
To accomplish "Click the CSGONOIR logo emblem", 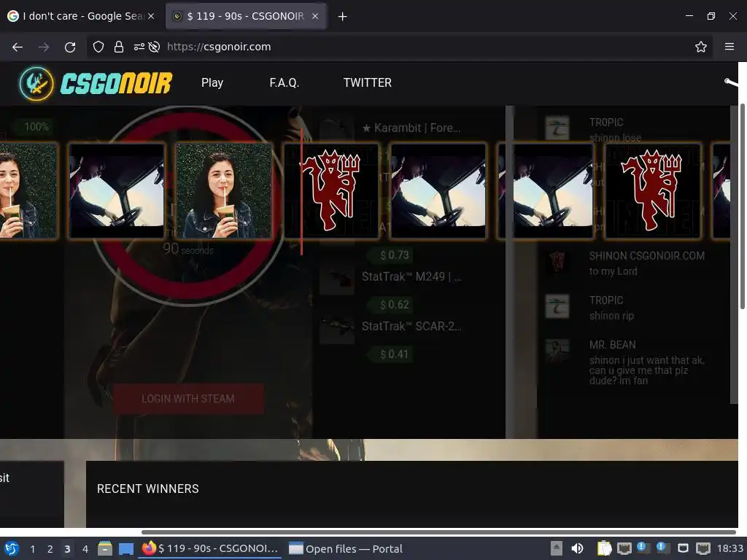I will [x=36, y=83].
